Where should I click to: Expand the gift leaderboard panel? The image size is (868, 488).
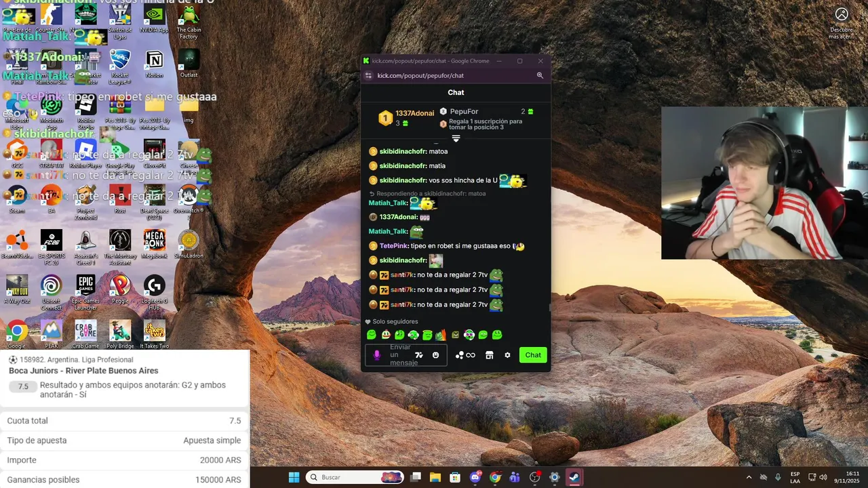tap(456, 138)
